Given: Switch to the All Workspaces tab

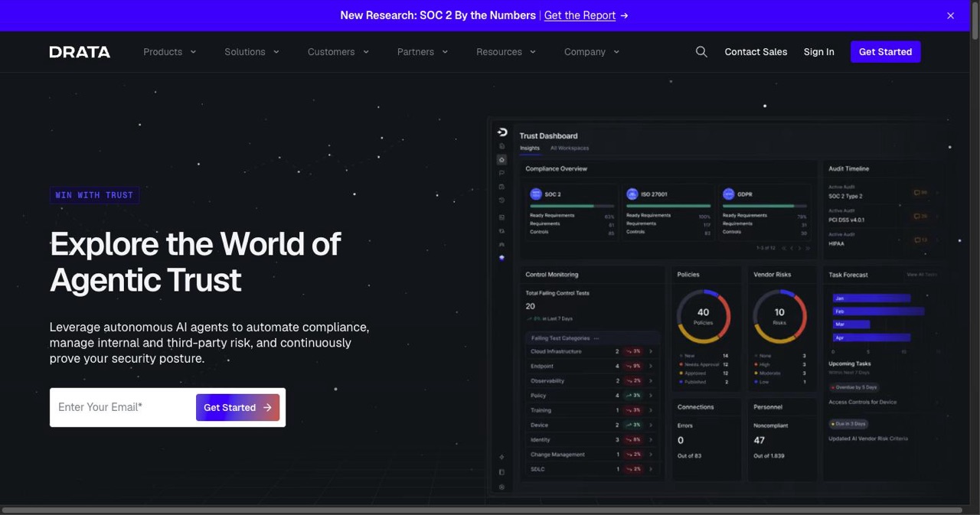Looking at the screenshot, I should 570,148.
